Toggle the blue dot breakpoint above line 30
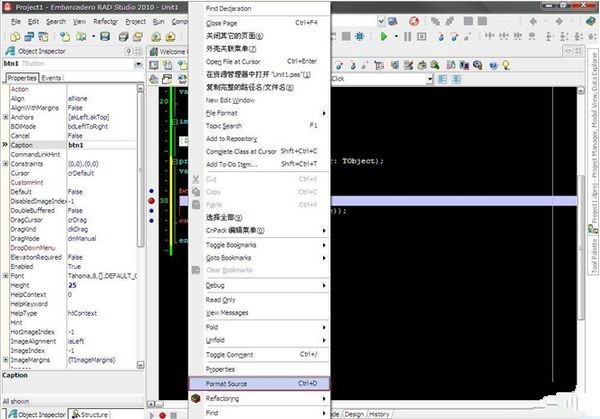This screenshot has width=600, height=419. [x=152, y=191]
